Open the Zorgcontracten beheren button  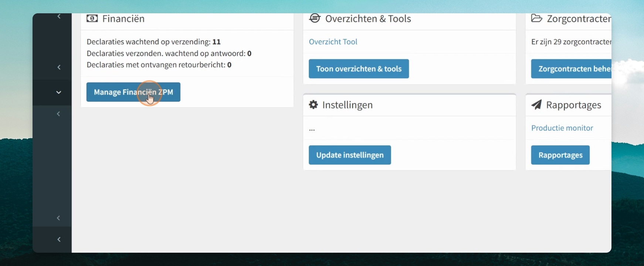click(571, 69)
